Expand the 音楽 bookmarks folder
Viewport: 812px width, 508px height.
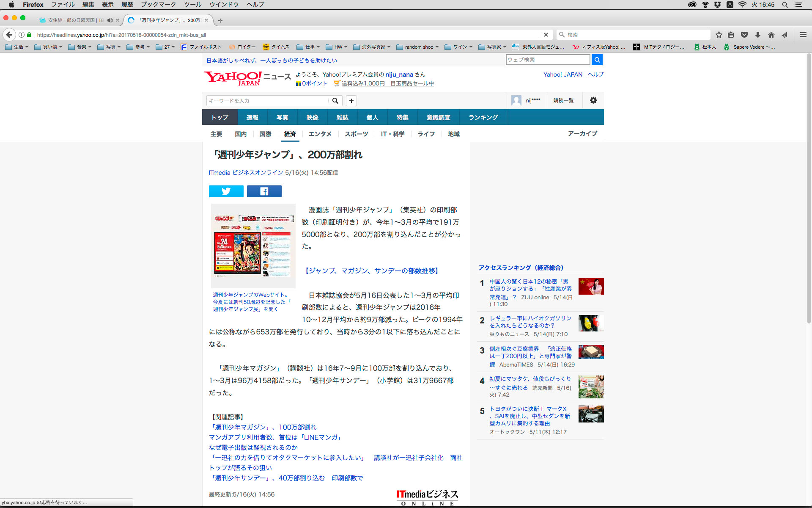coord(80,47)
